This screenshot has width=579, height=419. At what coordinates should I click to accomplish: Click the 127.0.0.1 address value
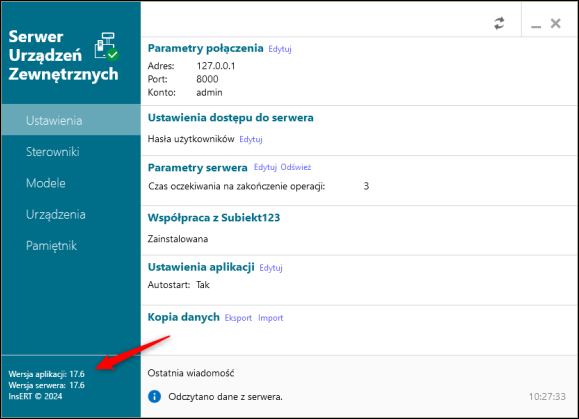pos(216,66)
